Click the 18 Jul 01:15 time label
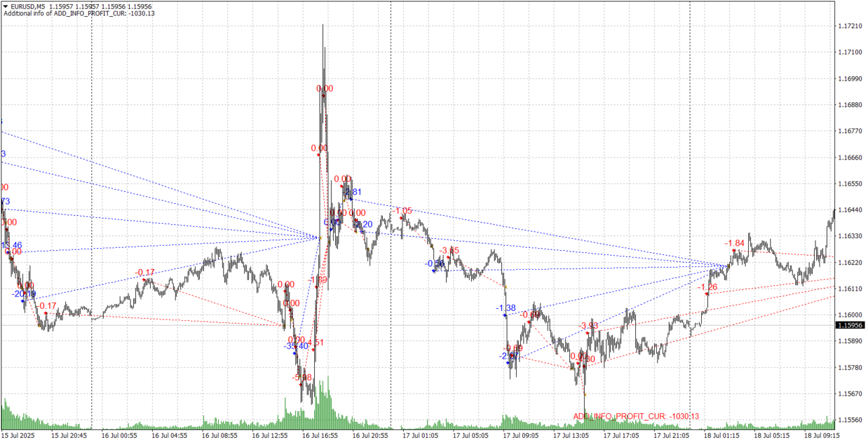Image resolution: width=868 pixels, height=442 pixels. pyautogui.click(x=722, y=435)
